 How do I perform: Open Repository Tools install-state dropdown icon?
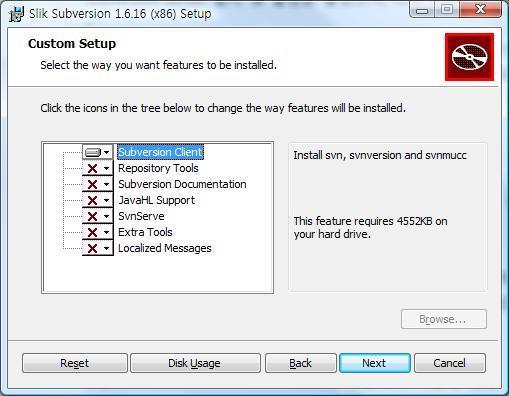coord(98,168)
